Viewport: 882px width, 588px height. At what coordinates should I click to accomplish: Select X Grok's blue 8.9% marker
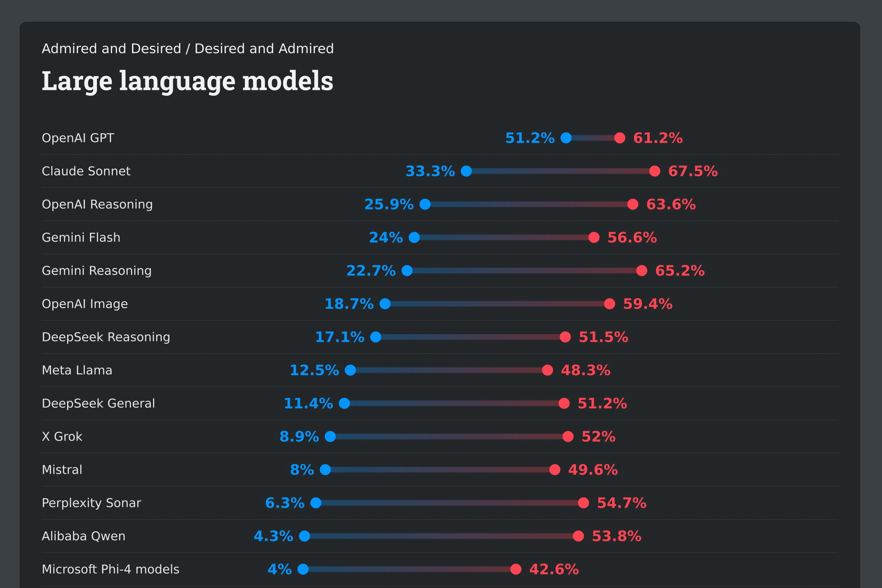click(330, 436)
